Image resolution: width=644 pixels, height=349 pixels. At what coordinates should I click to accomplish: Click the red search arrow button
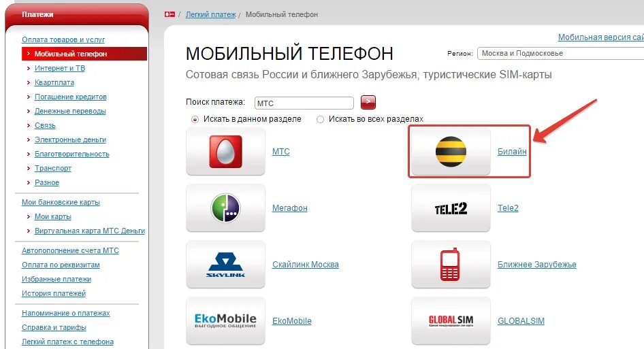pos(368,102)
